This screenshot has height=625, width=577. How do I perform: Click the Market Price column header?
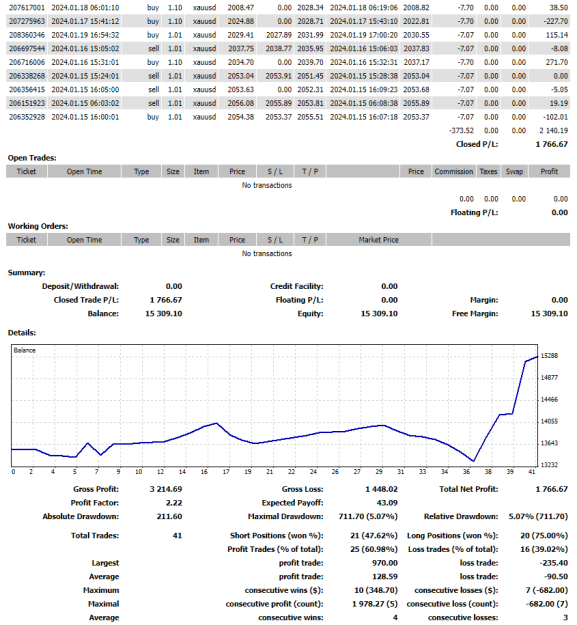[379, 240]
